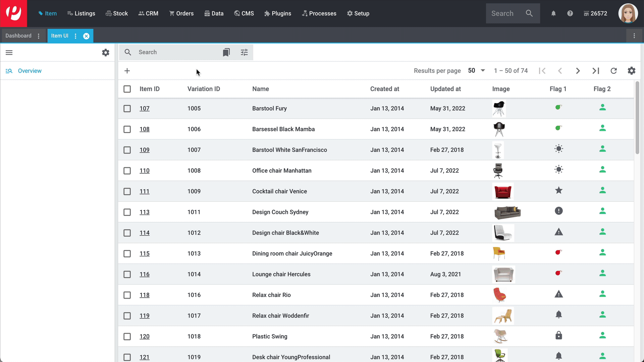This screenshot has height=362, width=644.
Task: Go to next results page
Action: [x=578, y=71]
